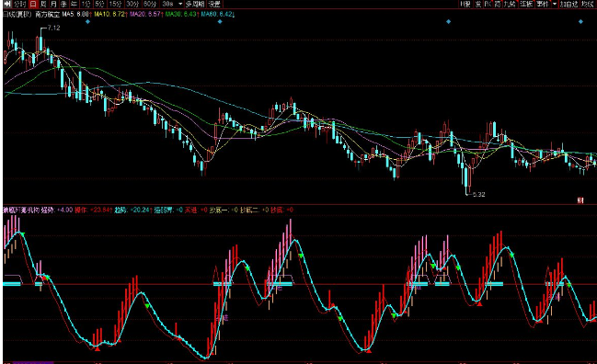
Task: Select the yellow MA10 indicator label
Action: pos(109,14)
